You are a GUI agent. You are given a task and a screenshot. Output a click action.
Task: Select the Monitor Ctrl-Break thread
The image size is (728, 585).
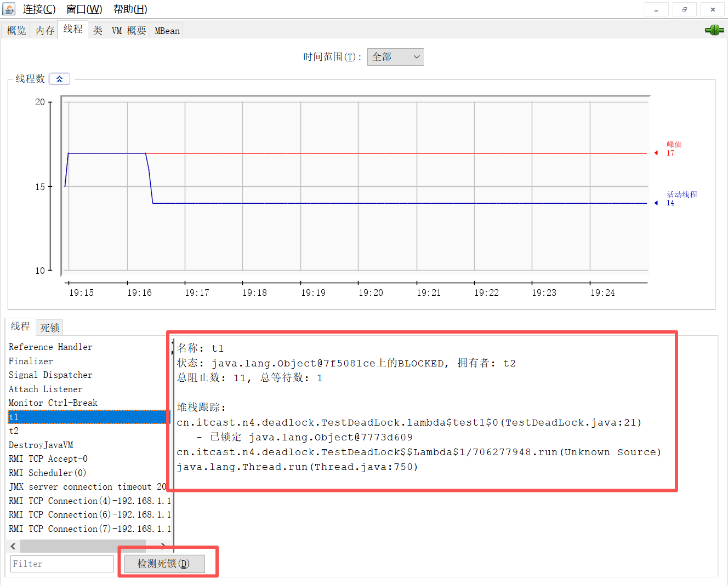click(x=89, y=403)
